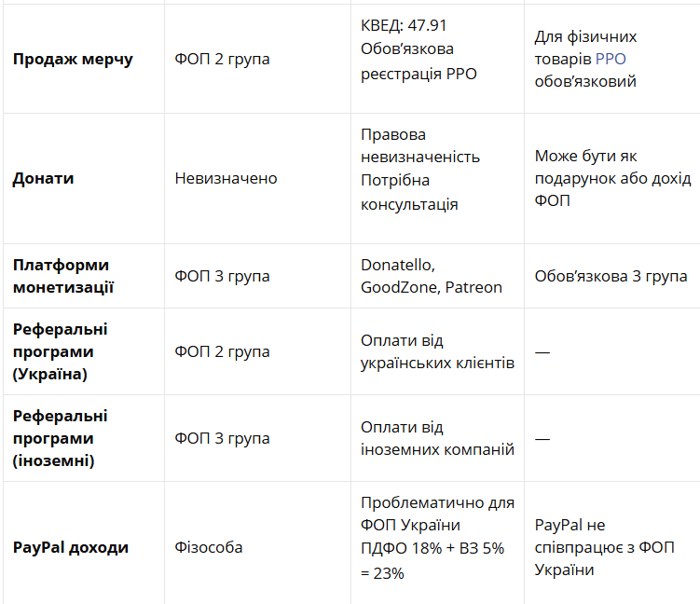Click the "Реферальні програми (Україна)" row header
700x604 pixels.
click(x=60, y=351)
